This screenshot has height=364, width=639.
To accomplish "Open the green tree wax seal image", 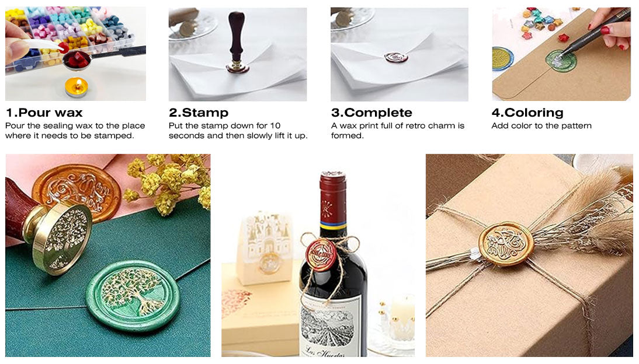I will pos(108,256).
